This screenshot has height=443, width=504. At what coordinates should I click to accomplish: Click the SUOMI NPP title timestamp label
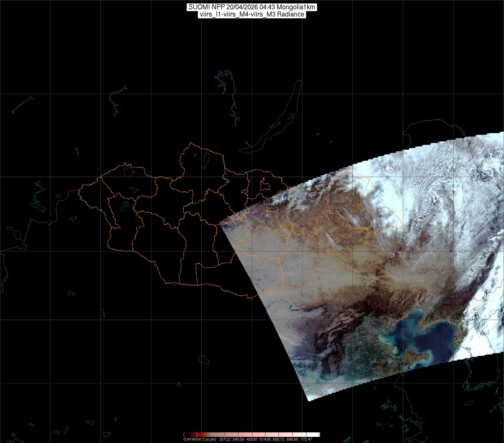[252, 7]
